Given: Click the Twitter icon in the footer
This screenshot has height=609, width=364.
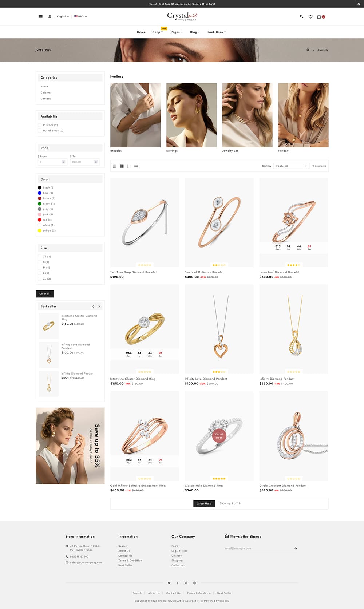Looking at the screenshot, I should [169, 583].
